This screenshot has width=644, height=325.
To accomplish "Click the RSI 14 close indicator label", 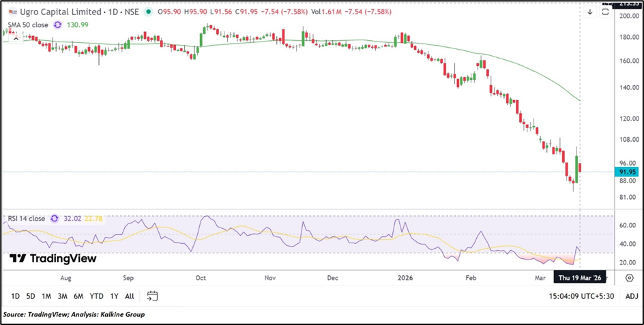I will pyautogui.click(x=27, y=219).
